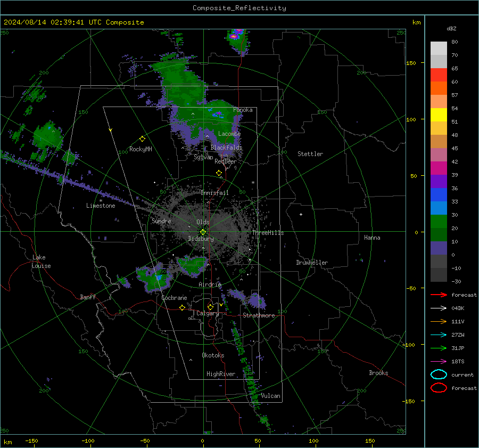The image size is (479, 448).
Task: Click the white 04DK arrow symbol
Action: tap(439, 308)
